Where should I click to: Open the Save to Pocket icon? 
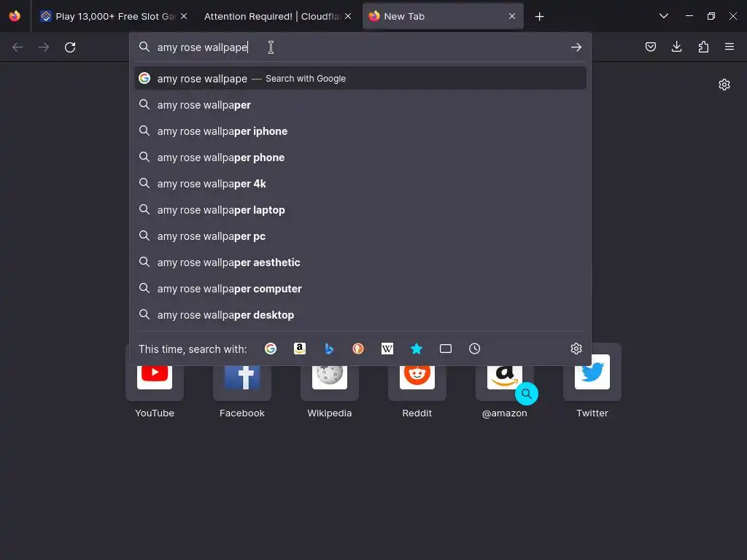click(x=651, y=47)
